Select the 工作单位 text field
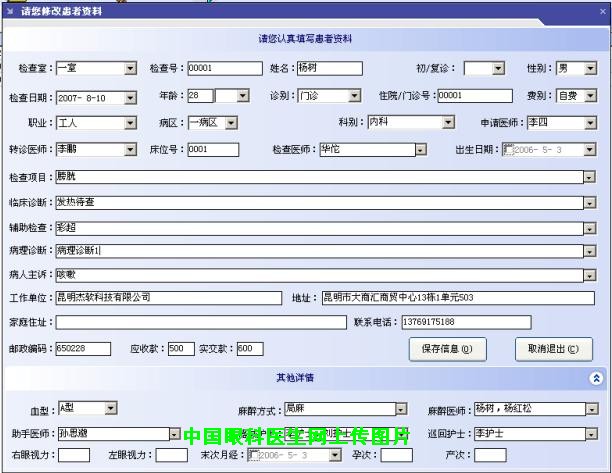The height and width of the screenshot is (473, 612). pos(169,298)
